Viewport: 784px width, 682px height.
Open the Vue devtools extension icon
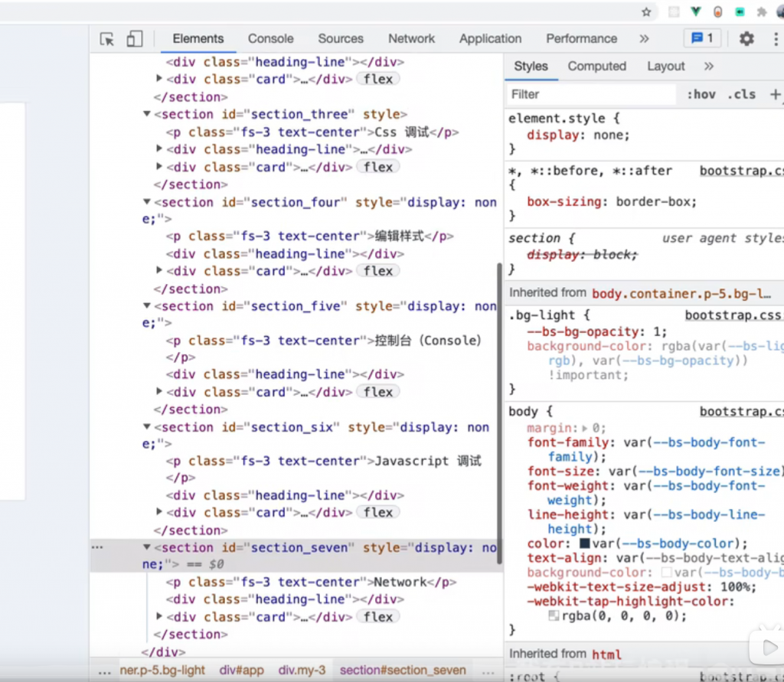pos(696,11)
